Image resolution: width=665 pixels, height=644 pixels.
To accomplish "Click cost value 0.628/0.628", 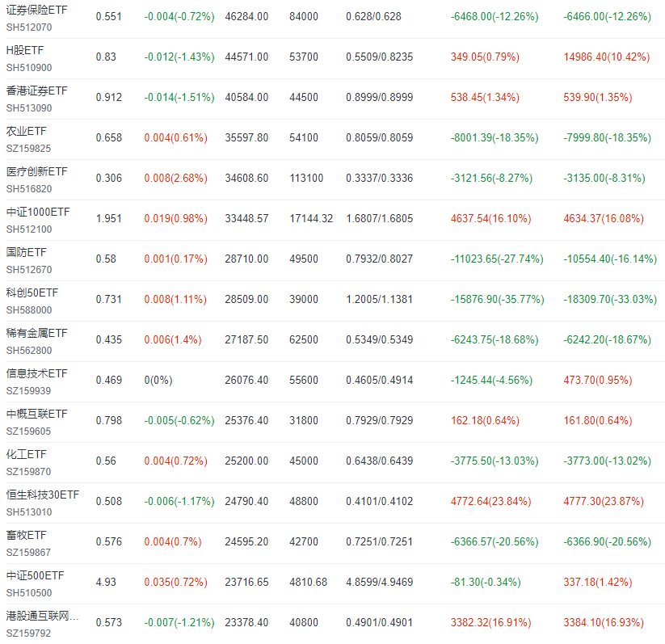I will (373, 16).
